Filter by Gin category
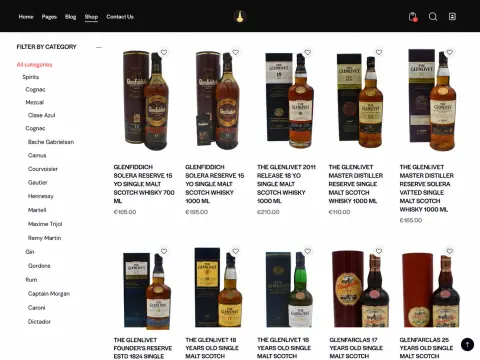480x360 pixels. [30, 252]
